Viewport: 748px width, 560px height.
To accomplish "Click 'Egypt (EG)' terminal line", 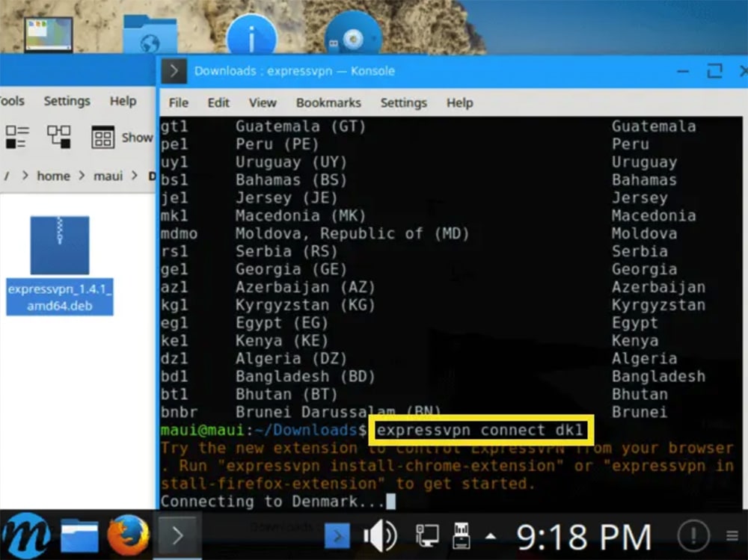I will (x=281, y=323).
